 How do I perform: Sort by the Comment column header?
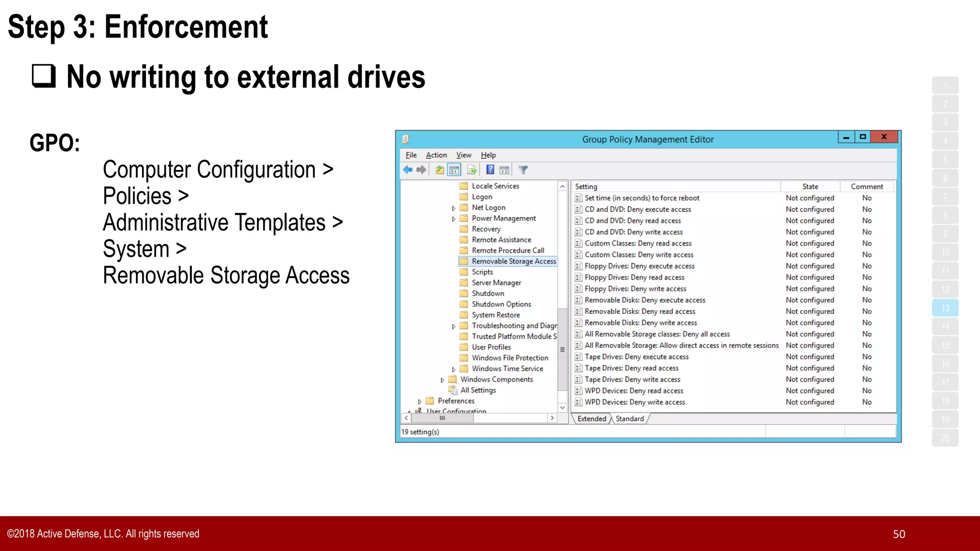[867, 187]
